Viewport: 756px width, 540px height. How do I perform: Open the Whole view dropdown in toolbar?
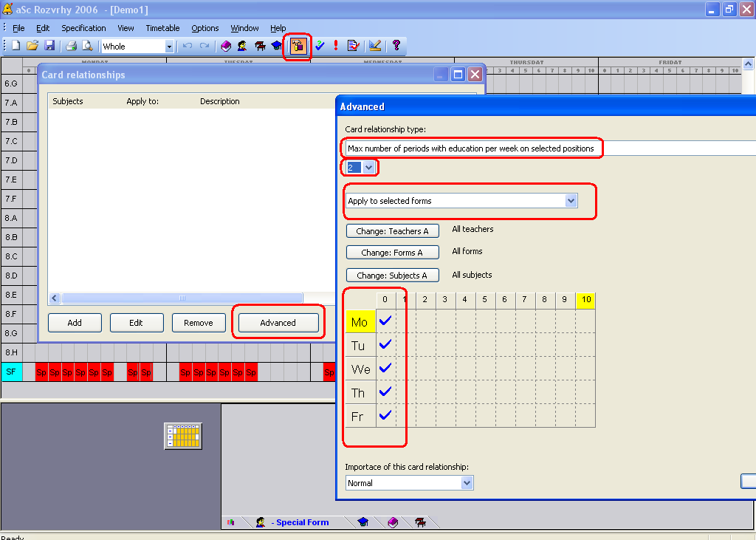[x=169, y=47]
